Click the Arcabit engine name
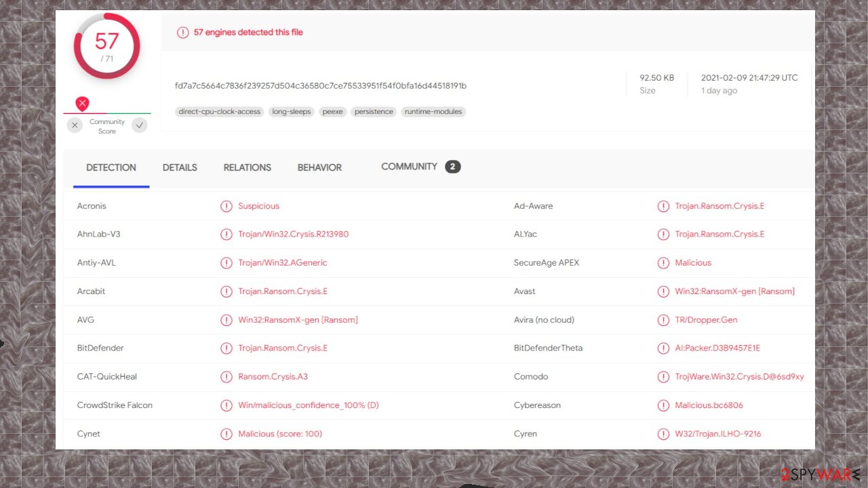868x488 pixels. [91, 291]
